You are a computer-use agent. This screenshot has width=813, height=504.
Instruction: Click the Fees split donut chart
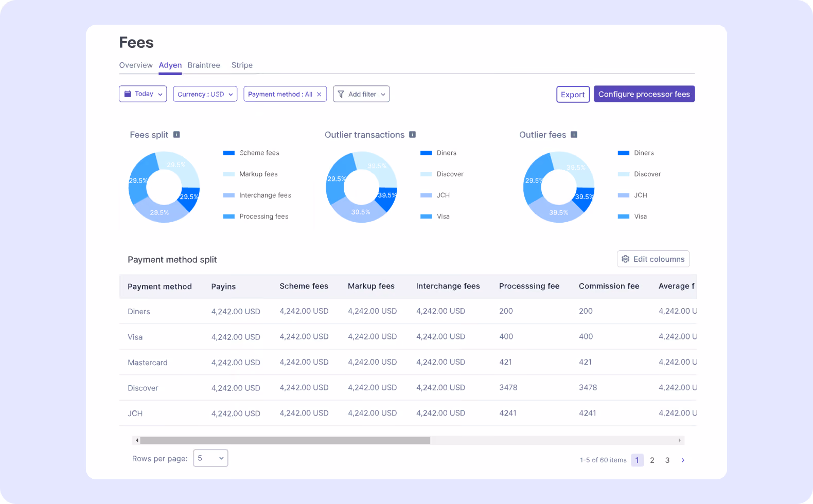tap(164, 187)
